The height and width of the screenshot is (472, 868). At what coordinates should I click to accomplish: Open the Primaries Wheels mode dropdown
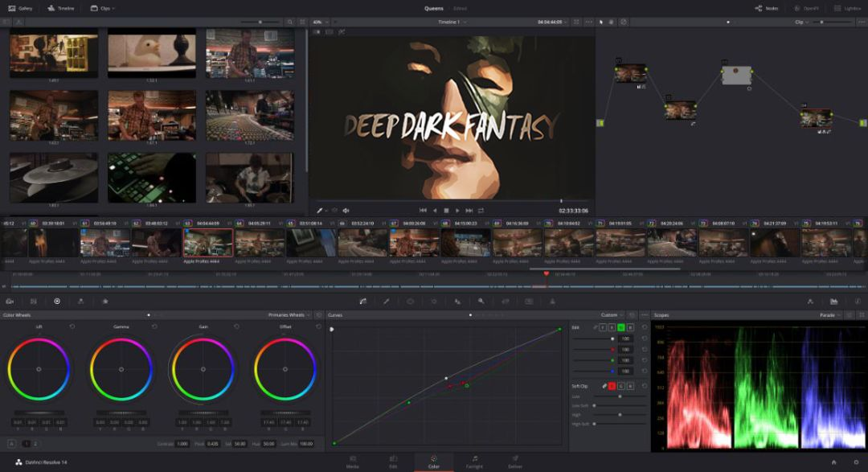click(x=289, y=314)
